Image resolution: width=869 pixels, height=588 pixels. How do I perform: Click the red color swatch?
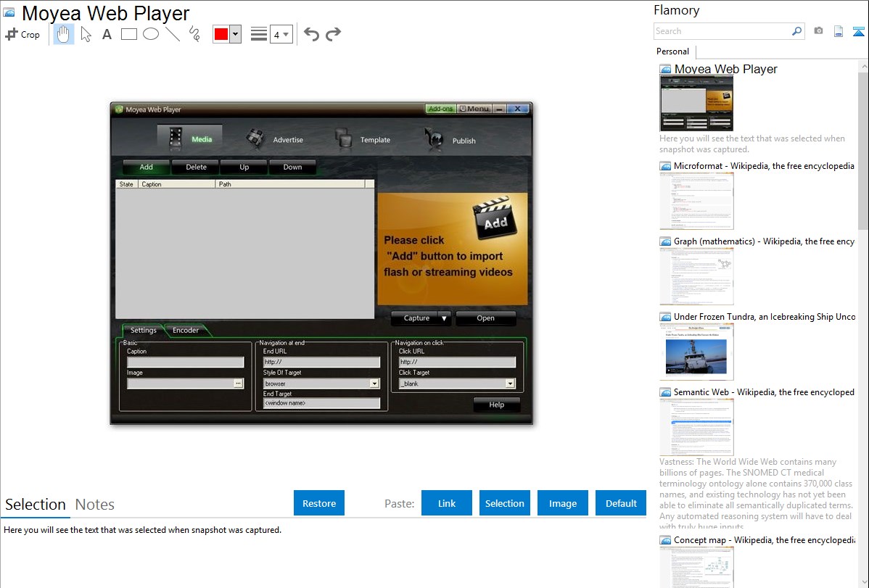click(x=221, y=34)
